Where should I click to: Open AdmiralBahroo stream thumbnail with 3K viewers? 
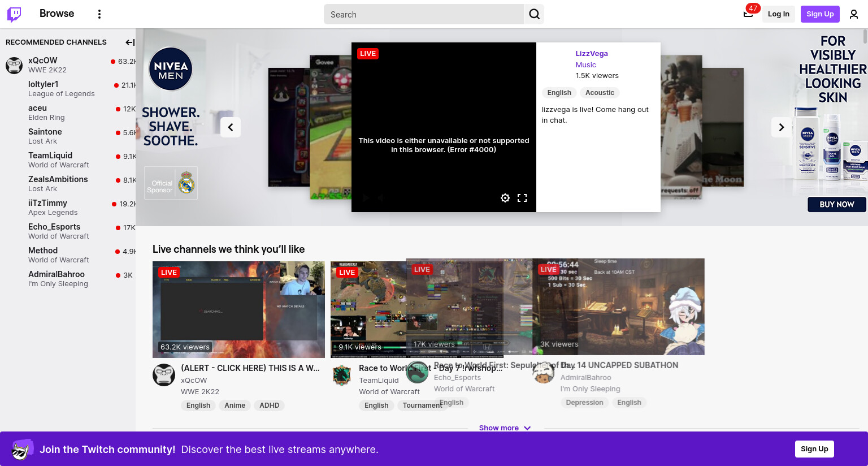[618, 307]
